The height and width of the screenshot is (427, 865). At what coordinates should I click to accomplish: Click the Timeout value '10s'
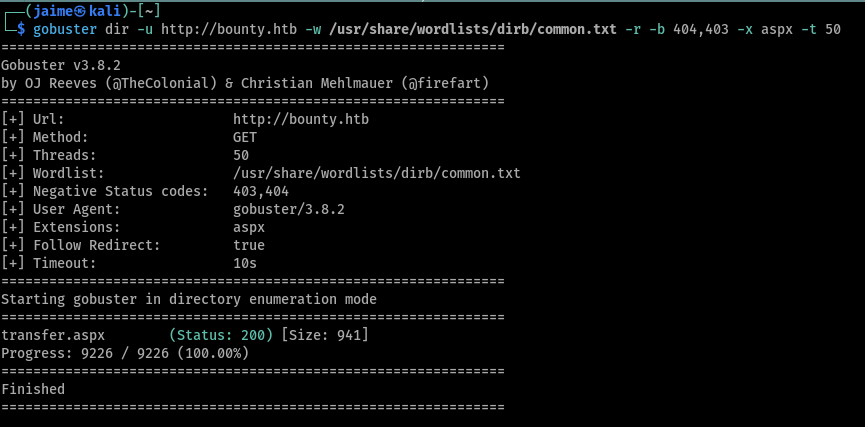click(245, 264)
